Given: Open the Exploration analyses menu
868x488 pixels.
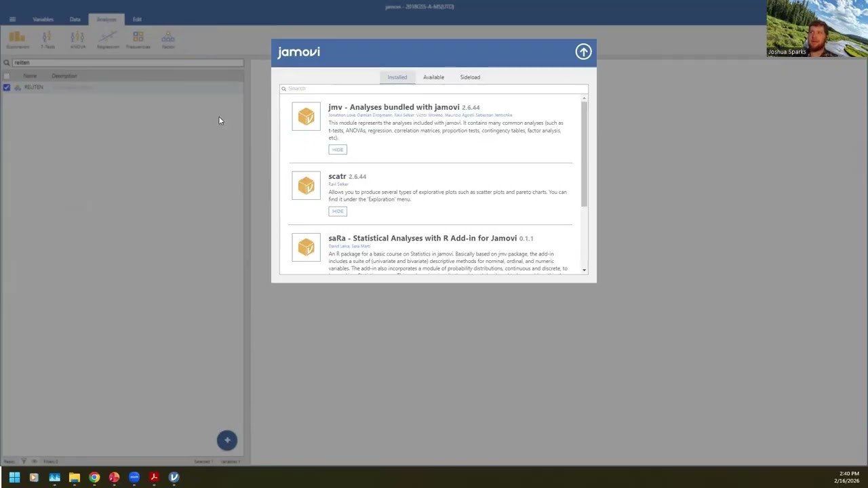Looking at the screenshot, I should [18, 40].
